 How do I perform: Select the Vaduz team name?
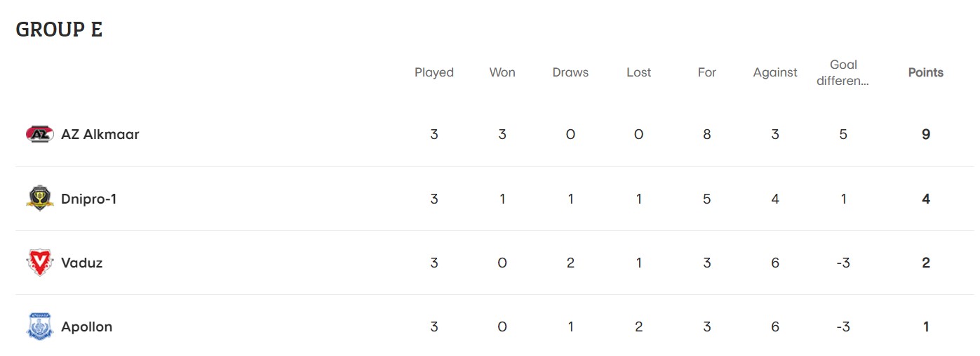82,263
